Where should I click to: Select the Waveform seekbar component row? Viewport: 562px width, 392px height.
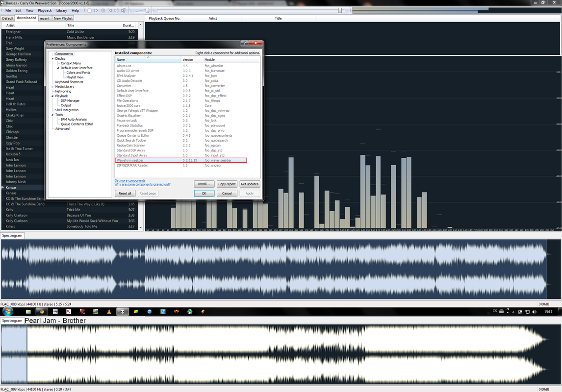pyautogui.click(x=181, y=160)
